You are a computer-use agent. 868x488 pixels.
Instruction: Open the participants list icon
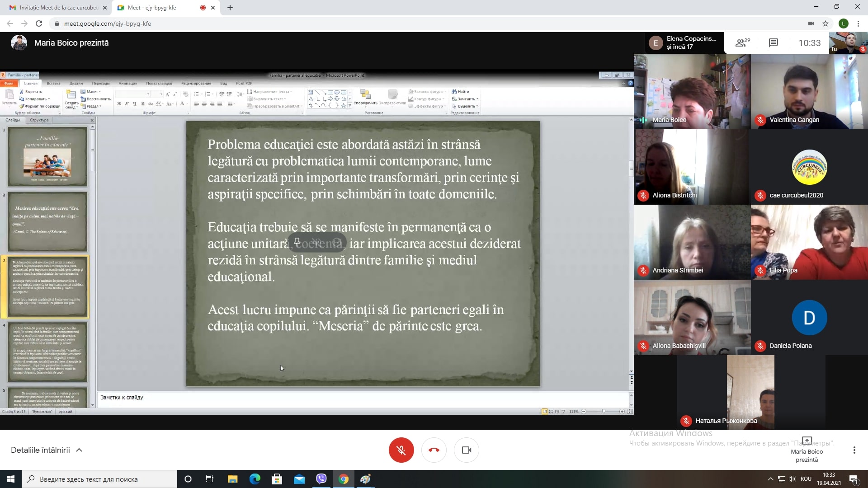pos(742,43)
